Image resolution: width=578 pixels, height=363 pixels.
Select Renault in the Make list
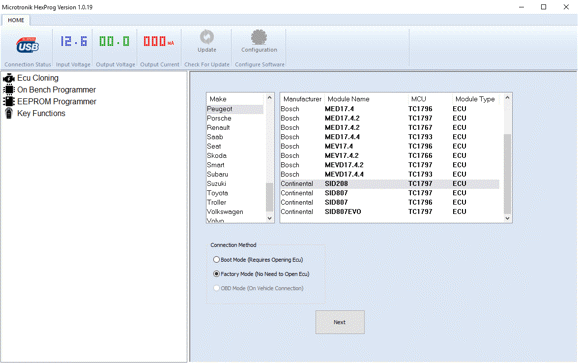point(235,128)
